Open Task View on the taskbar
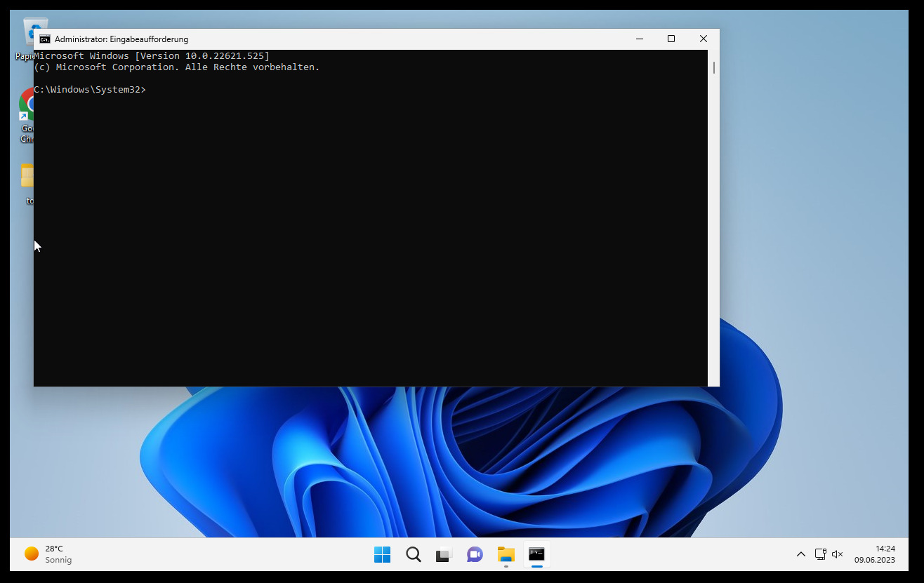Image resolution: width=924 pixels, height=583 pixels. 444,555
